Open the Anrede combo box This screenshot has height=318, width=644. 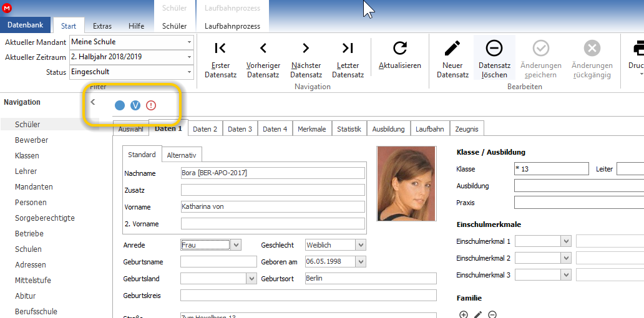tap(236, 245)
